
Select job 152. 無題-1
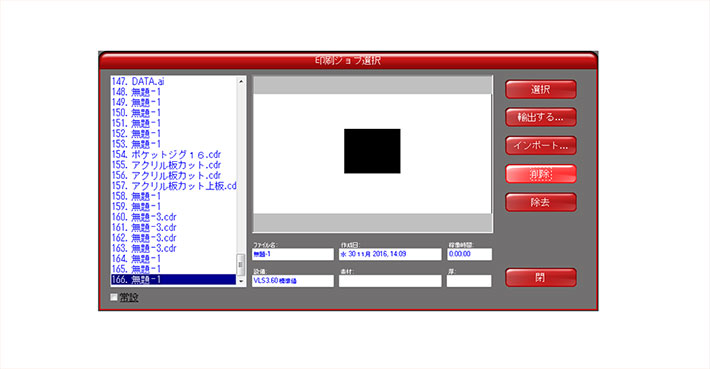click(174, 134)
